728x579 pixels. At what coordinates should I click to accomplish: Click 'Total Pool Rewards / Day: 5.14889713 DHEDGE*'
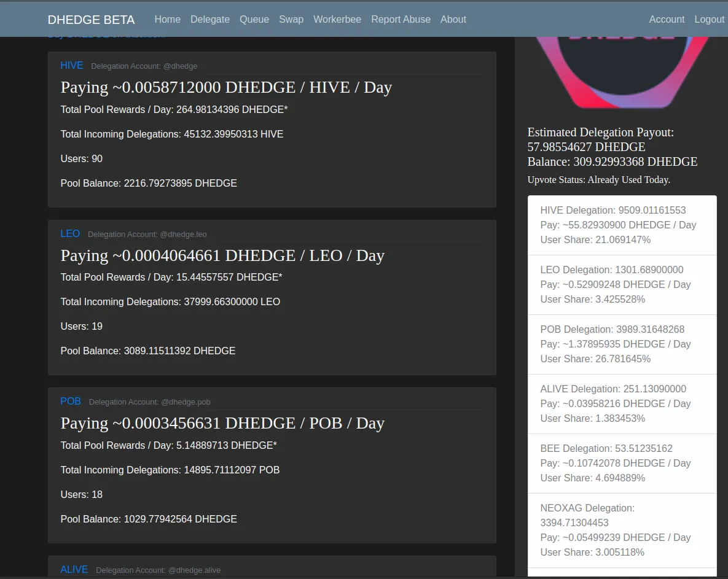point(168,445)
